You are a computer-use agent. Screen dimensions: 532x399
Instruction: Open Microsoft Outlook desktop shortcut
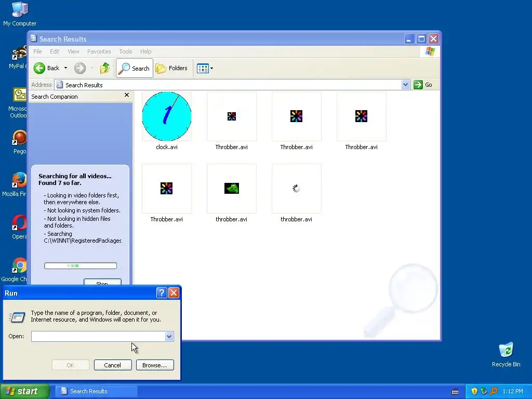point(19,103)
